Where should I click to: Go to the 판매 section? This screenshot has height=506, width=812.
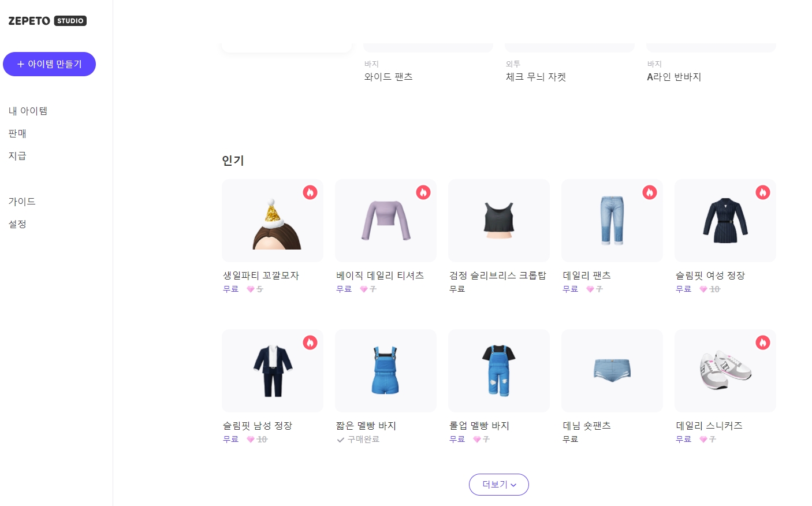coord(17,133)
